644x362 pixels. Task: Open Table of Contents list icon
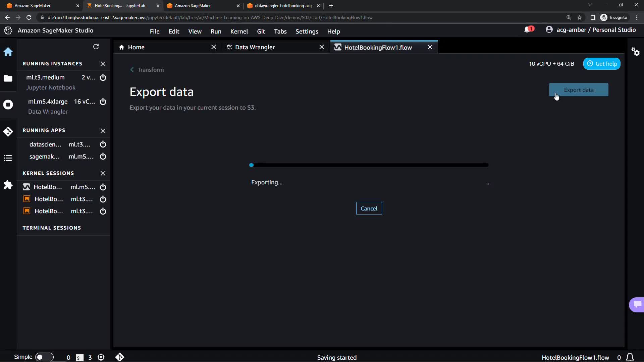coord(8,158)
